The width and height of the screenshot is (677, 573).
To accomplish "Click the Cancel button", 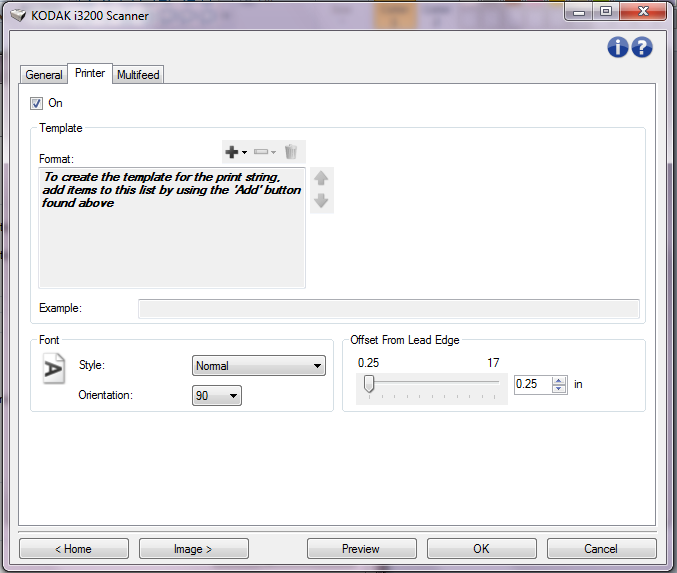I will coord(601,549).
